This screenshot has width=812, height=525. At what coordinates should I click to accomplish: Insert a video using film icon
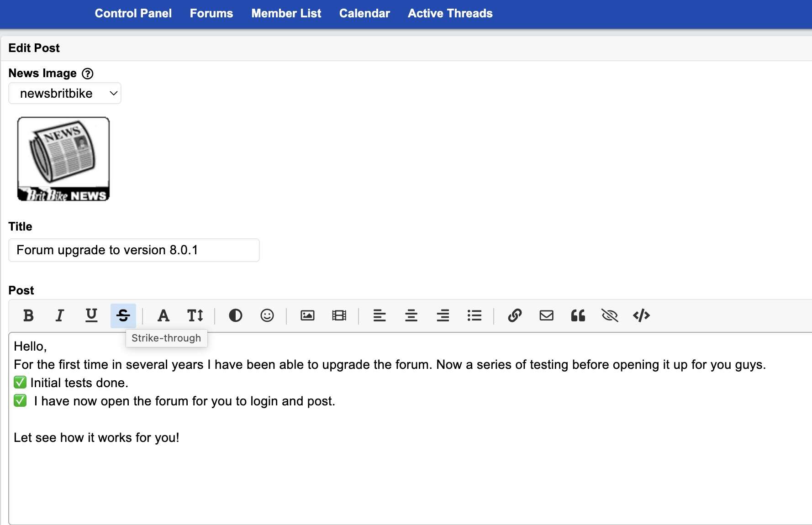coord(339,315)
